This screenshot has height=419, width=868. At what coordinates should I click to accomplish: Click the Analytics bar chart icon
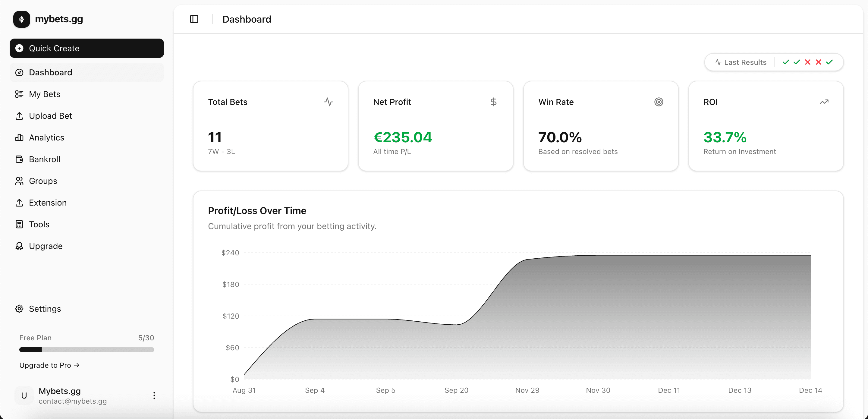tap(19, 137)
